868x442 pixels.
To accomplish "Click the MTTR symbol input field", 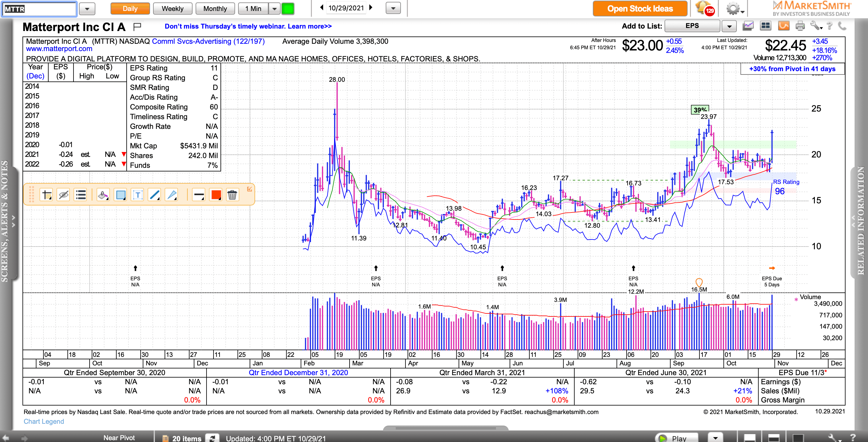I will click(x=39, y=9).
